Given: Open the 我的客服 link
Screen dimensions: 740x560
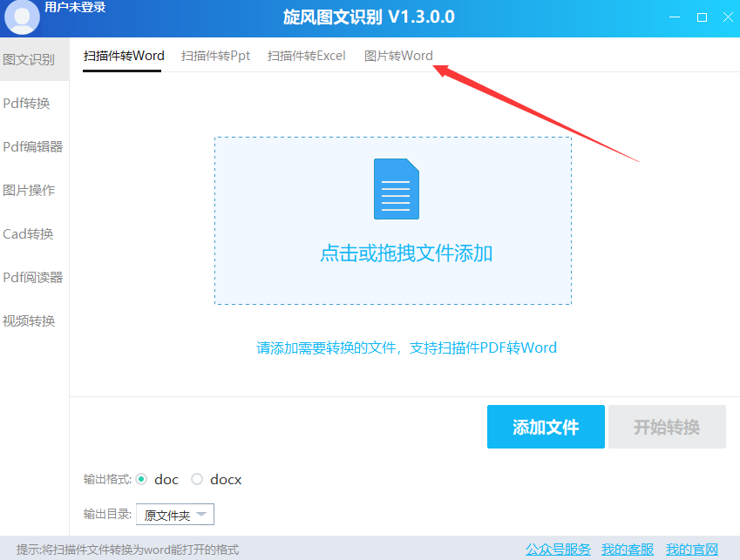Looking at the screenshot, I should 628,550.
